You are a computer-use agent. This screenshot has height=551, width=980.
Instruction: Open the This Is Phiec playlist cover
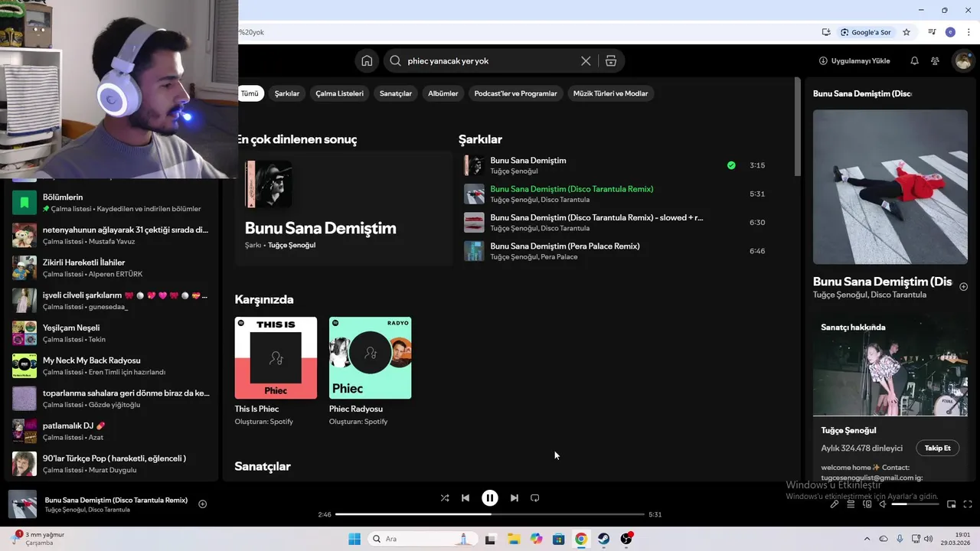point(276,357)
